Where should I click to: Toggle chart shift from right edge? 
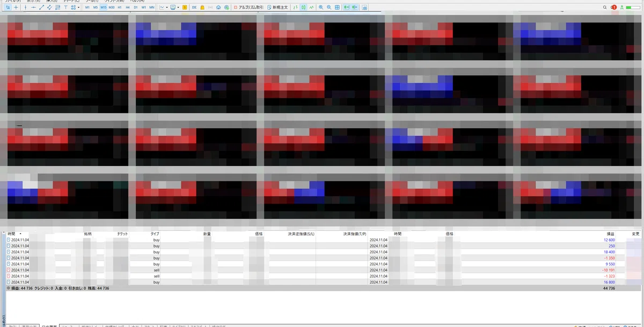(354, 8)
